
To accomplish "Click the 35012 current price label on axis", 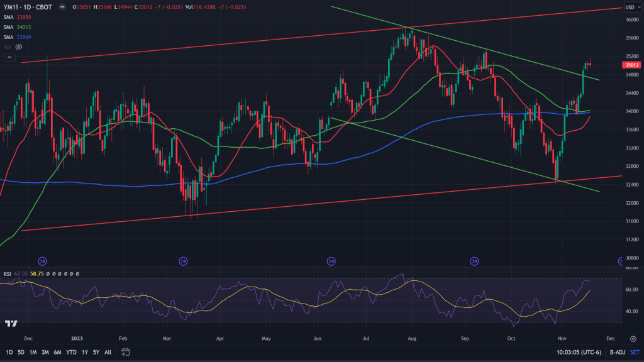I will coord(631,64).
